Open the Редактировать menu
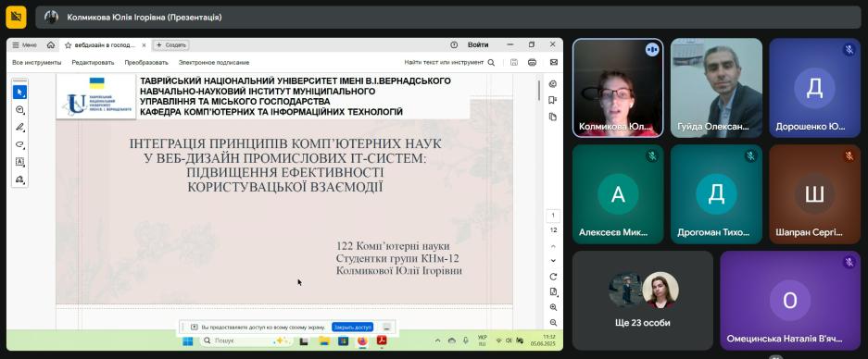Image resolution: width=868 pixels, height=359 pixels. tap(93, 63)
